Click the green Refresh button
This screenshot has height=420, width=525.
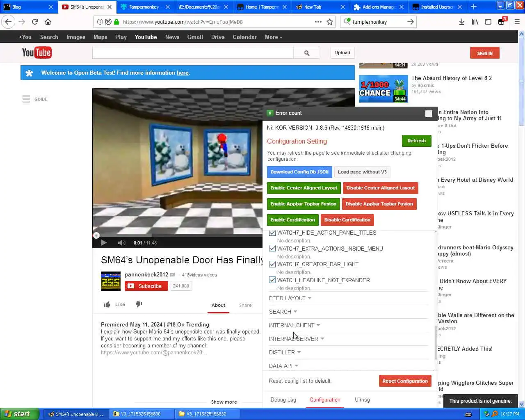coord(416,141)
